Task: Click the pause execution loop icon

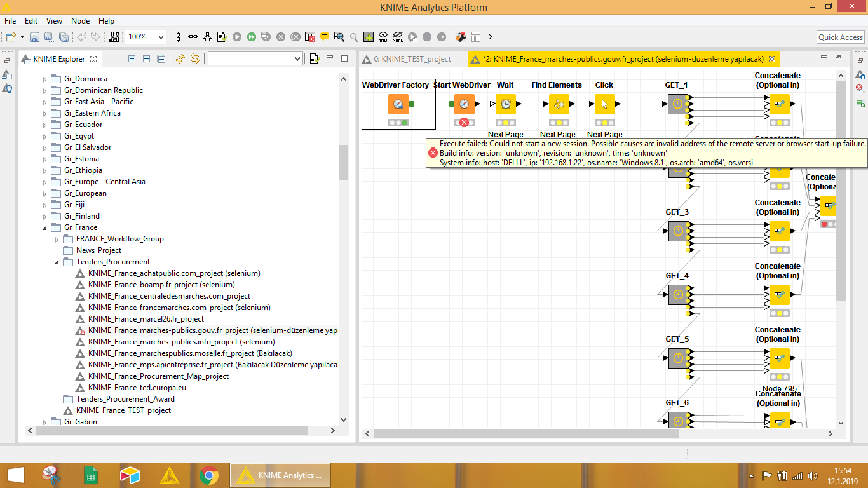Action: [427, 37]
